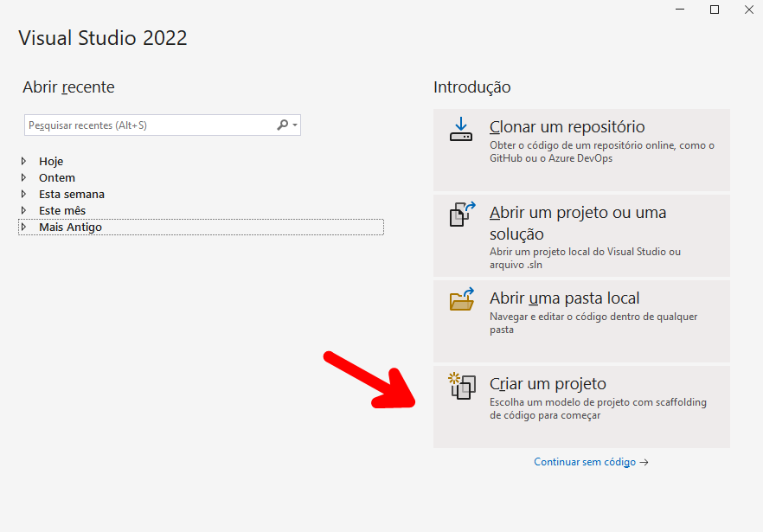Viewport: 763px width, 532px height.
Task: Open the search options dropdown arrow
Action: [295, 125]
